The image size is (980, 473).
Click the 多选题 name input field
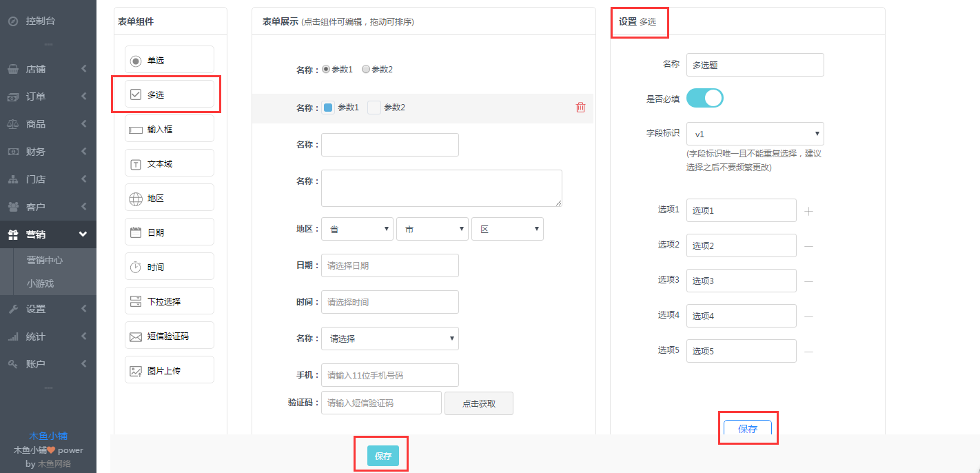(x=755, y=65)
